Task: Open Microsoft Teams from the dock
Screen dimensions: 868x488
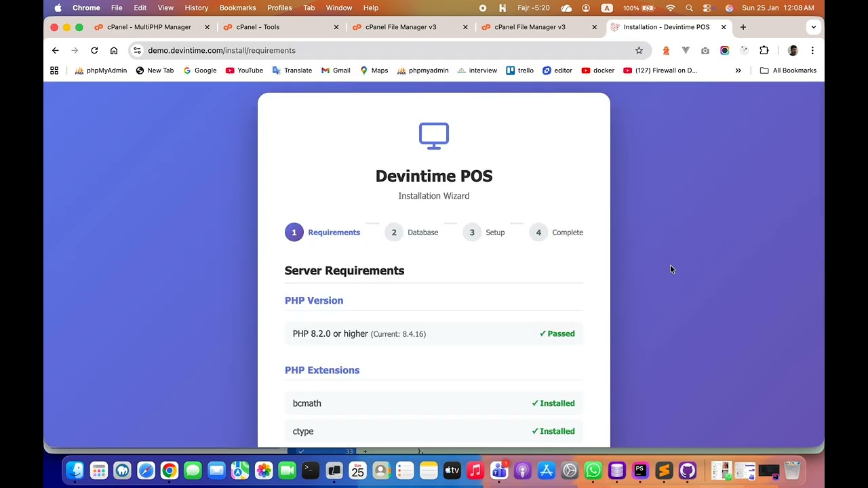Action: (499, 470)
